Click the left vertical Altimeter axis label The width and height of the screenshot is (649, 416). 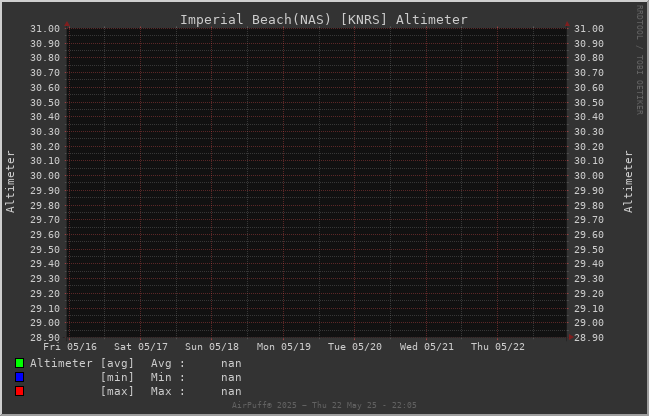tap(10, 182)
